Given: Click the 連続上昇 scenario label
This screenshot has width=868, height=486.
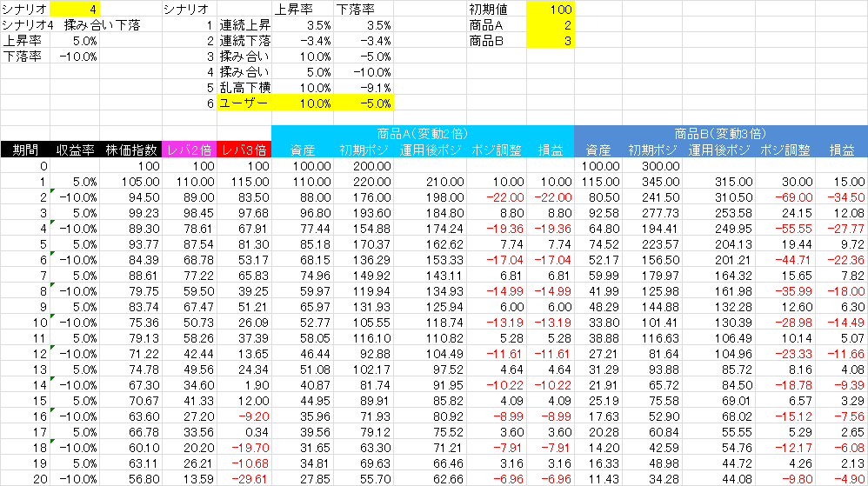Looking at the screenshot, I should click(244, 25).
